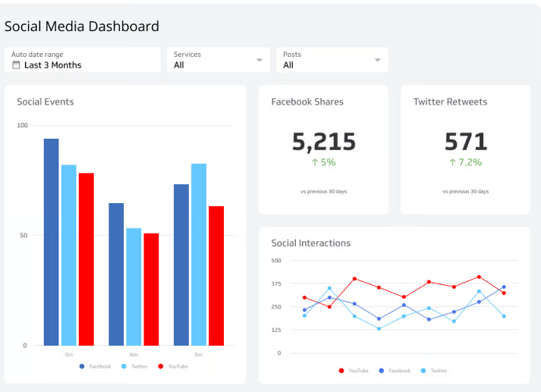This screenshot has height=392, width=541.
Task: Toggle Facebook legend in Social Events chart
Action: [x=95, y=366]
